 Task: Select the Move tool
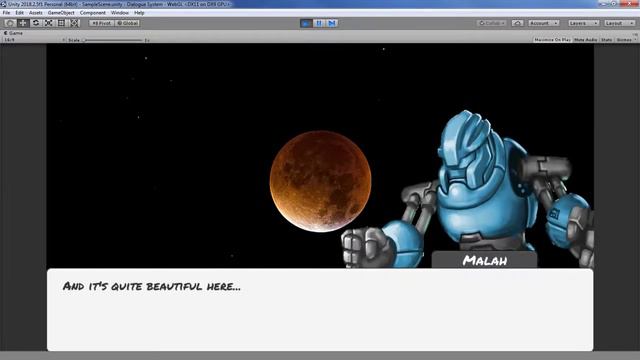pyautogui.click(x=23, y=23)
